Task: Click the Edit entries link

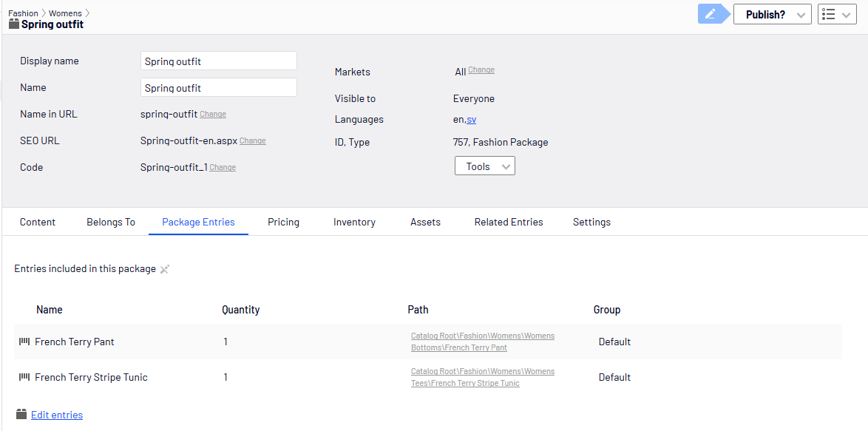Action: click(57, 415)
